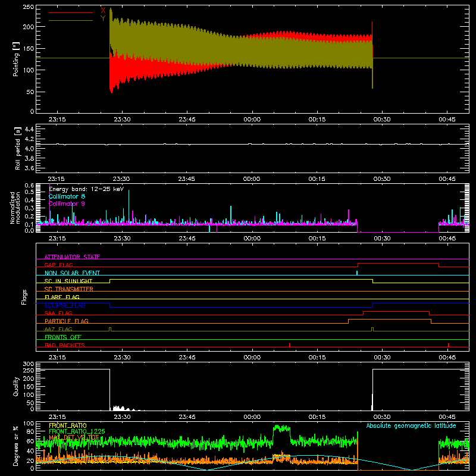
Task: Click '4.4' tick on Roll period axis
Action: [29, 129]
